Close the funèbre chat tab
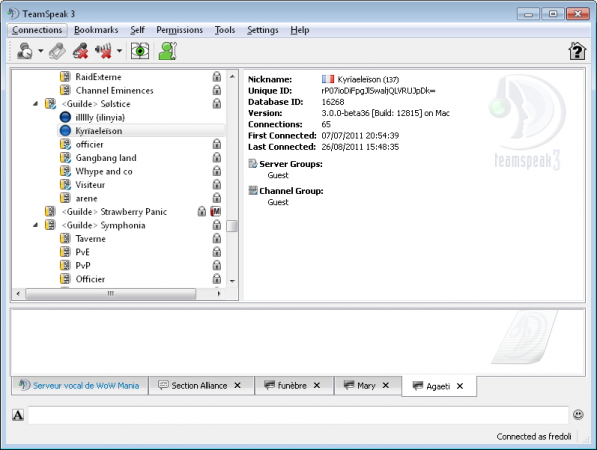 (x=317, y=386)
